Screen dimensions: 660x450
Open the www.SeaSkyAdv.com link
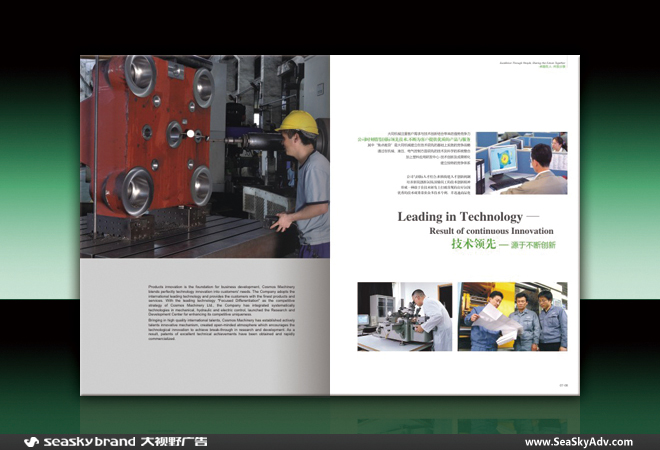578,441
